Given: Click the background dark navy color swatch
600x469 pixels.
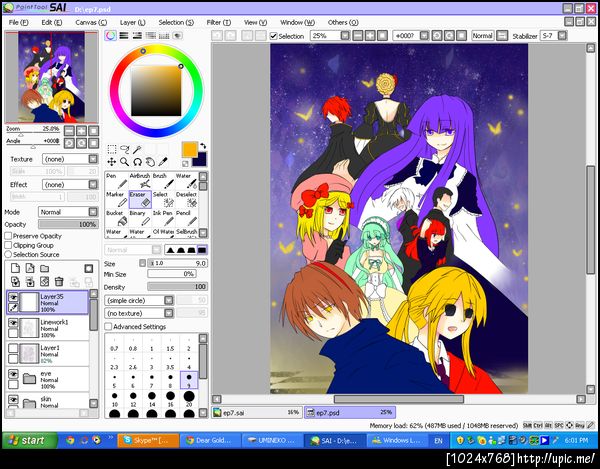Looking at the screenshot, I should pyautogui.click(x=202, y=160).
